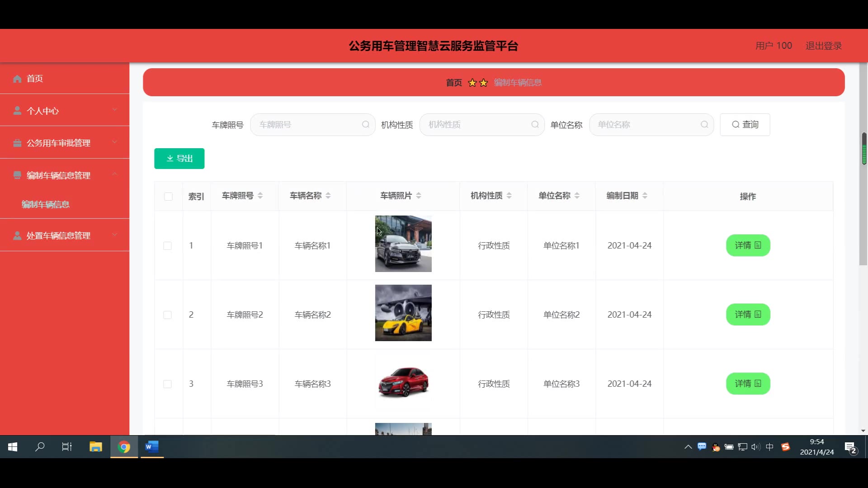Image resolution: width=868 pixels, height=488 pixels.
Task: Click the sort arrows on the 编制日期 column
Action: (645, 196)
